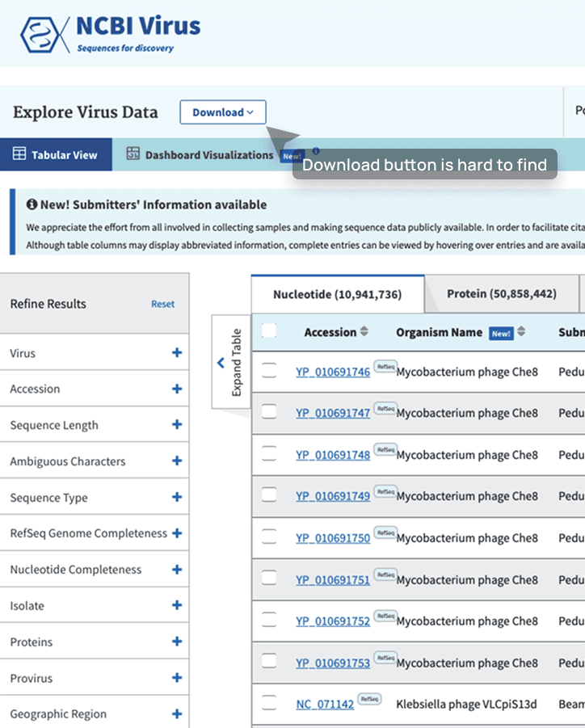Click the Explore Virus Data heading
Image resolution: width=585 pixels, height=728 pixels.
click(x=86, y=112)
